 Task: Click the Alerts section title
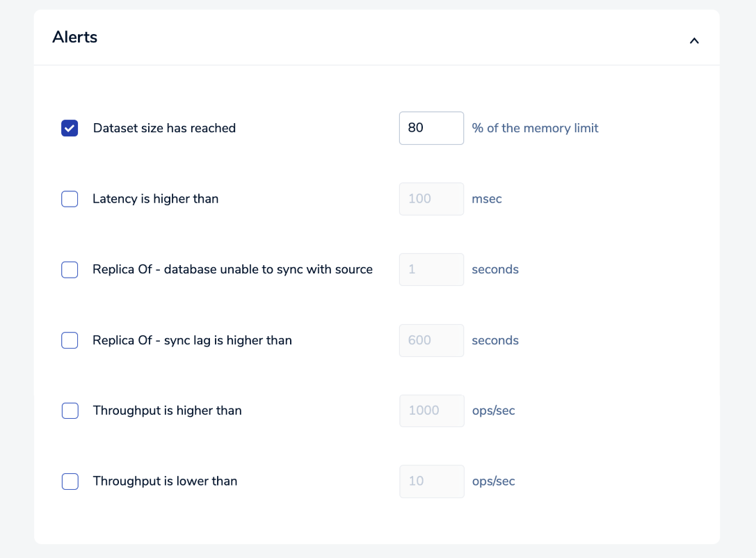tap(75, 38)
